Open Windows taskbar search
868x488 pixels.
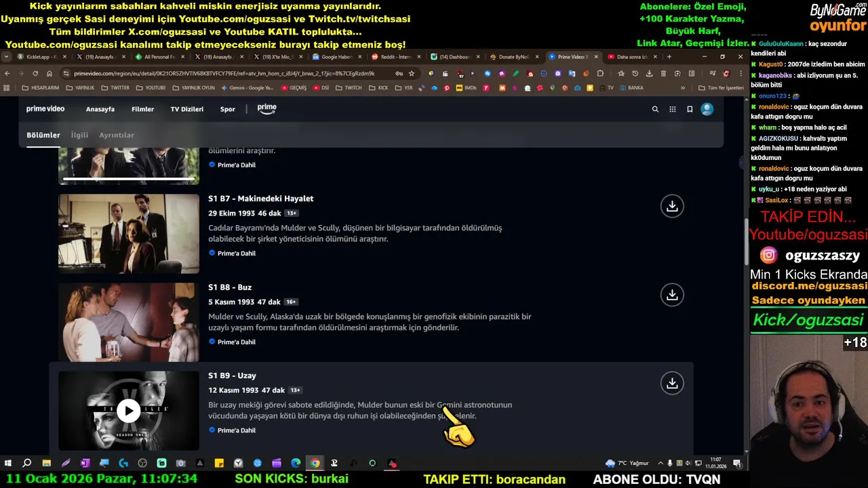coord(26,464)
